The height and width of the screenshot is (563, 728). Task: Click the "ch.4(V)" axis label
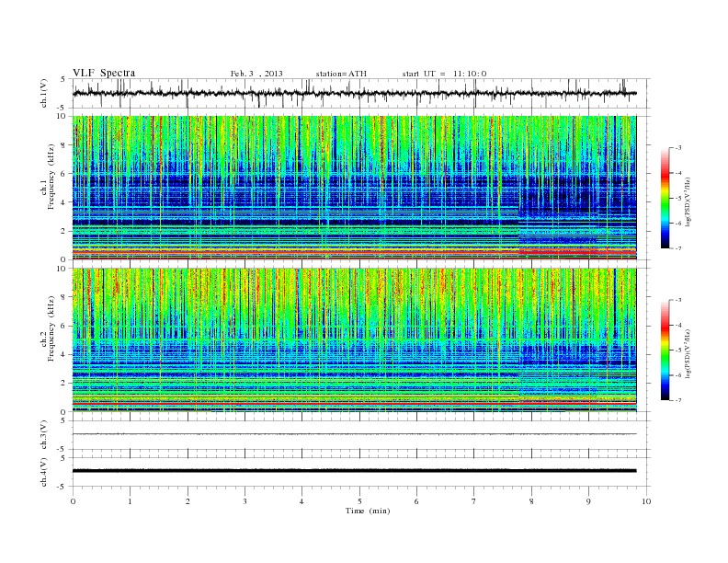click(44, 472)
